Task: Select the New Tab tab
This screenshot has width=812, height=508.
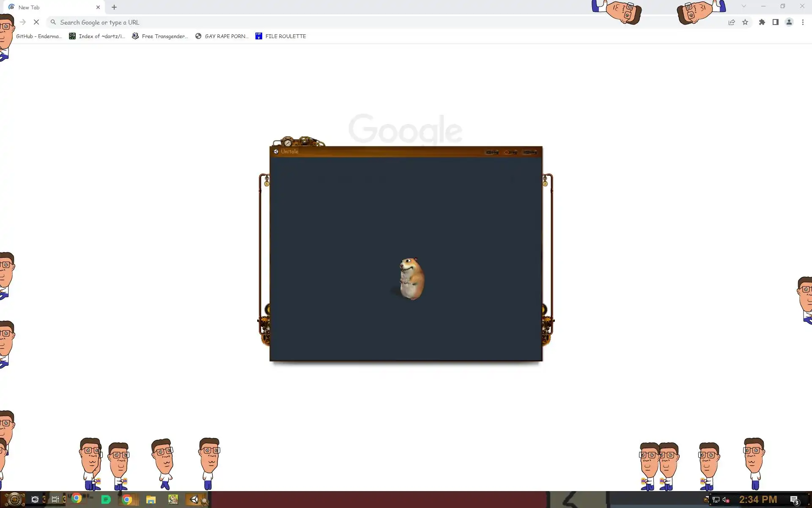Action: click(51, 7)
